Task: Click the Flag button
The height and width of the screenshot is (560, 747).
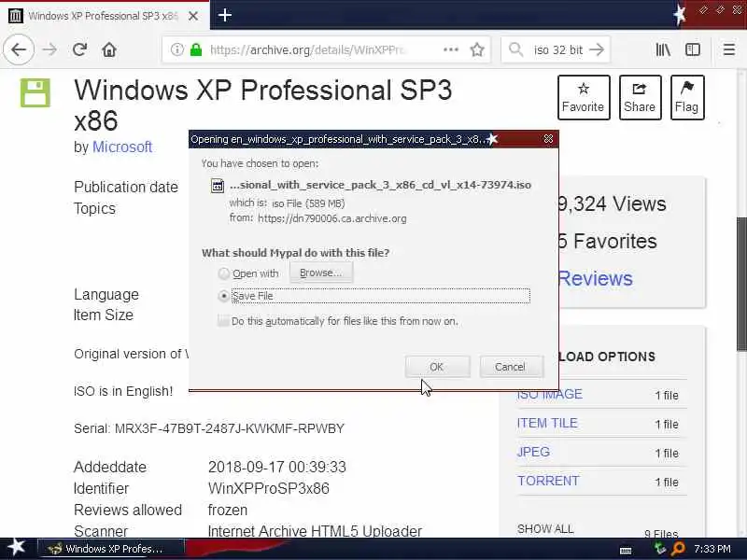Action: pos(687,97)
